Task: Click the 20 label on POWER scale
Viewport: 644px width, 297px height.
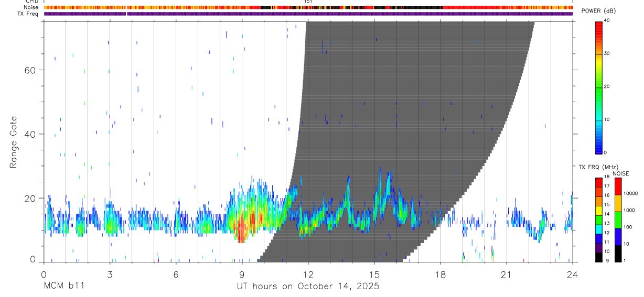Action: [x=607, y=87]
